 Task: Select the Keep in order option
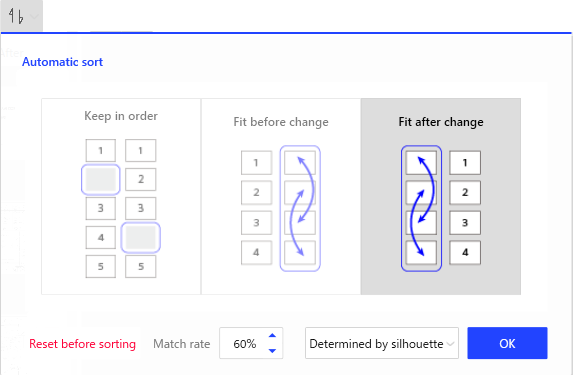(121, 196)
